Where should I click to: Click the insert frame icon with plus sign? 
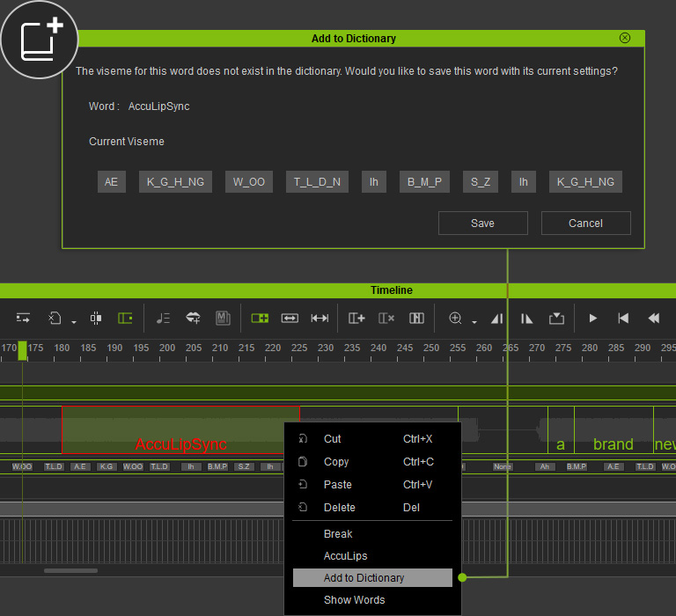(x=356, y=318)
